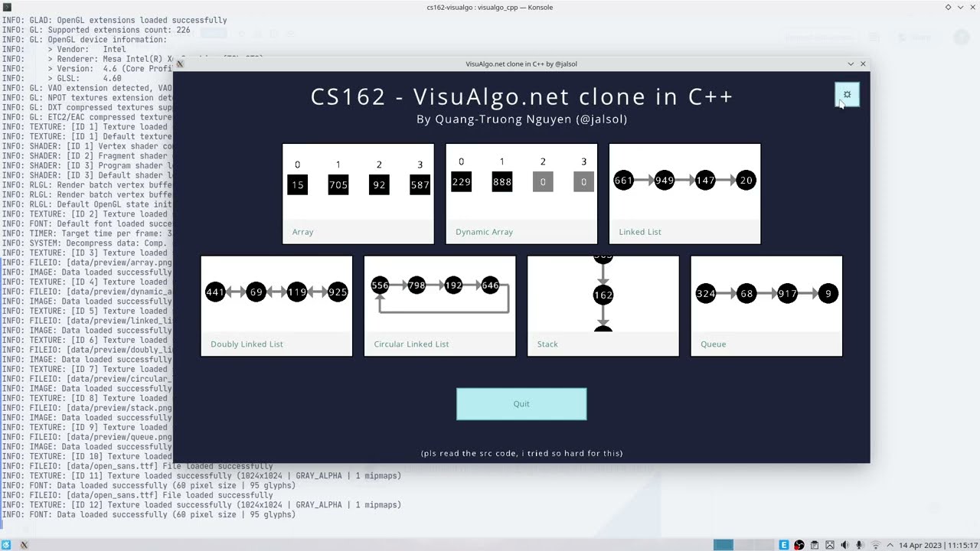Click the 'Circular Linked List' label
Image resolution: width=980 pixels, height=551 pixels.
click(411, 344)
